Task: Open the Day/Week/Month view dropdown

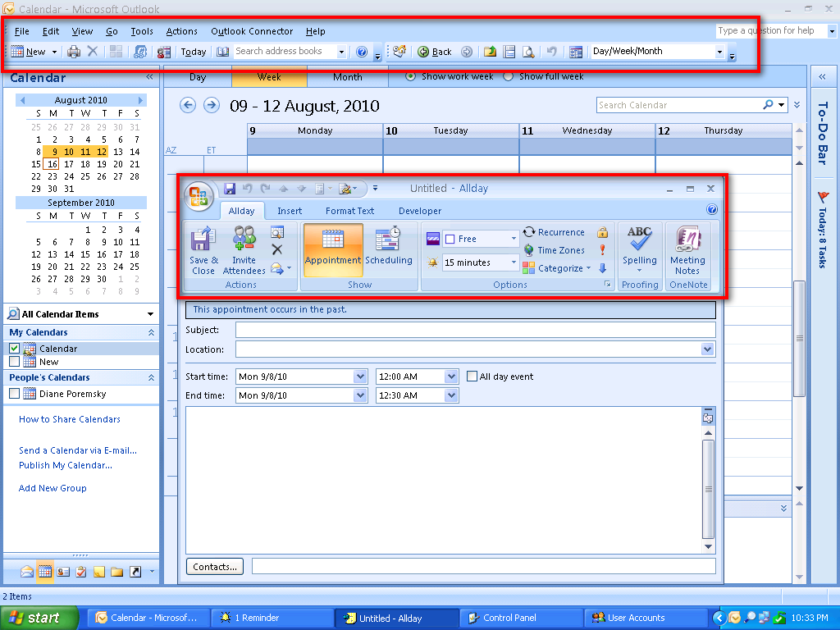Action: (719, 52)
